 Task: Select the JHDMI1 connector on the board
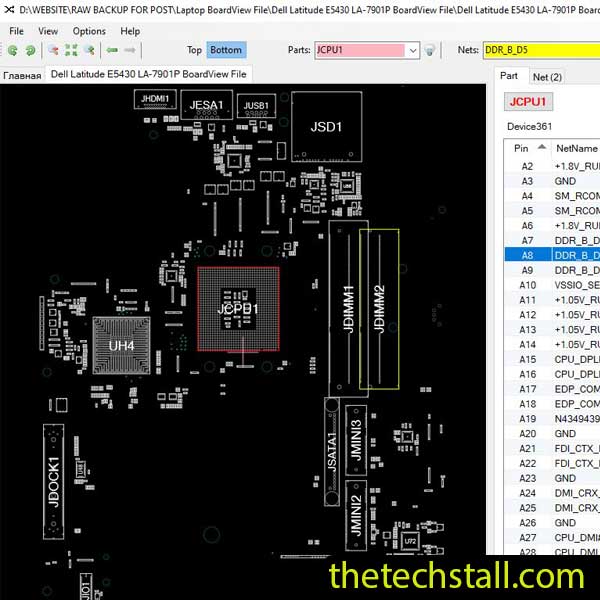pos(155,99)
